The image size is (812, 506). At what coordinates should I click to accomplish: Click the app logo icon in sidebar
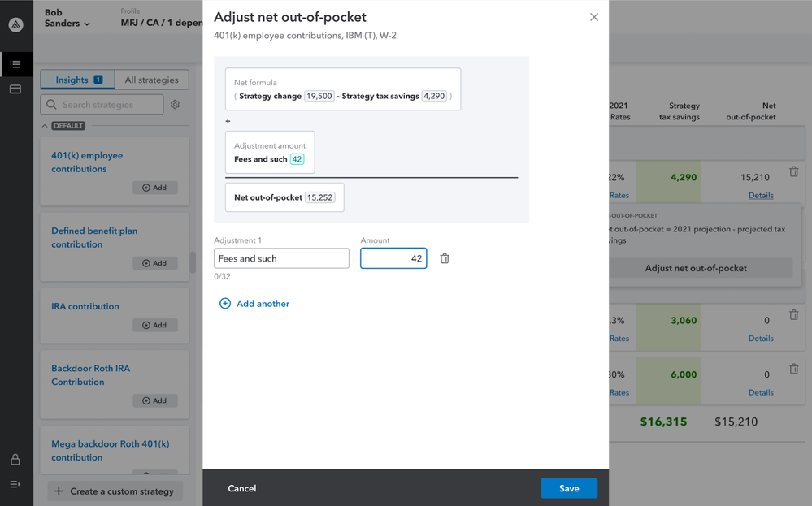pyautogui.click(x=15, y=24)
